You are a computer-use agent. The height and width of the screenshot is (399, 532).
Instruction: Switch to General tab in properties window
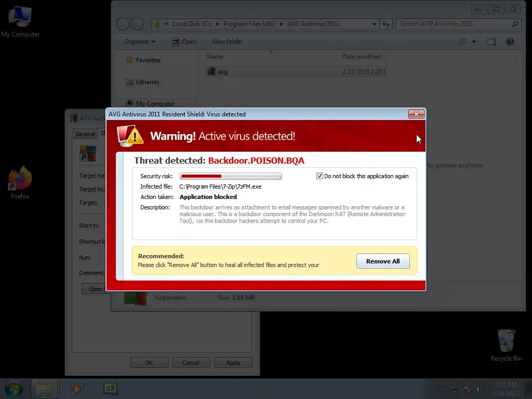click(85, 134)
